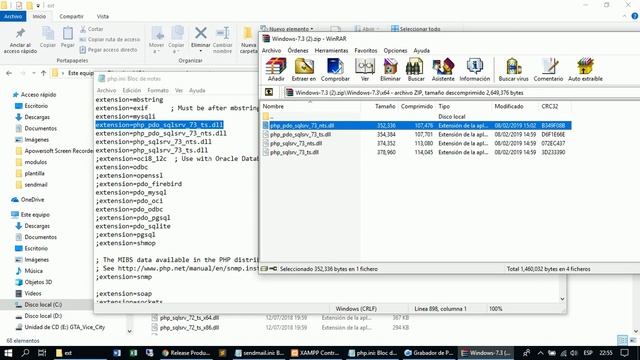Open the Windows Start menu
The width and height of the screenshot is (640, 360).
(x=8, y=353)
